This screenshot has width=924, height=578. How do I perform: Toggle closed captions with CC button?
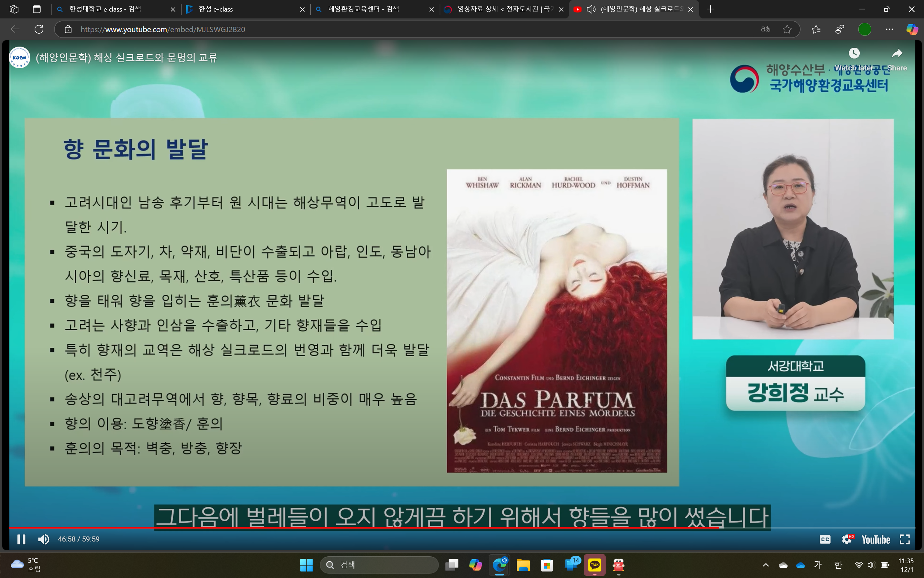click(825, 539)
